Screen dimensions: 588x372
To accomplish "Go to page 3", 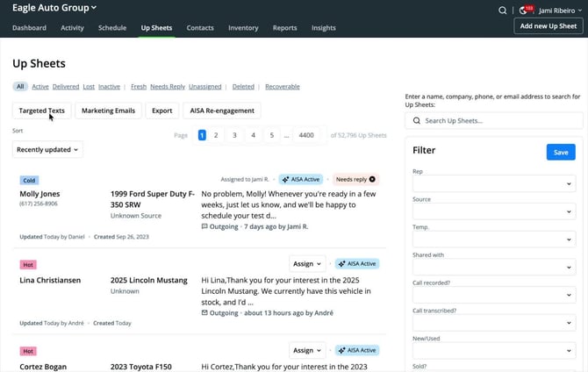I will click(x=234, y=135).
